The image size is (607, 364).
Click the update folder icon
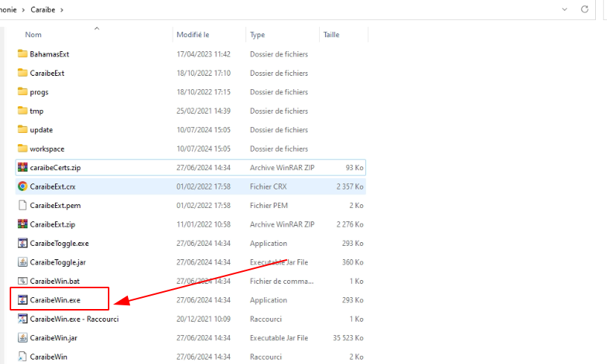22,129
